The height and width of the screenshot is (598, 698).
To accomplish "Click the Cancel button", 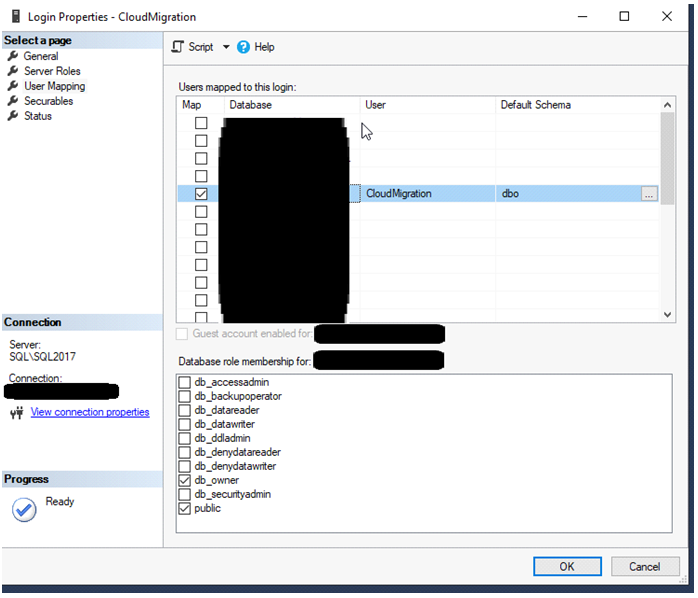I will click(645, 566).
